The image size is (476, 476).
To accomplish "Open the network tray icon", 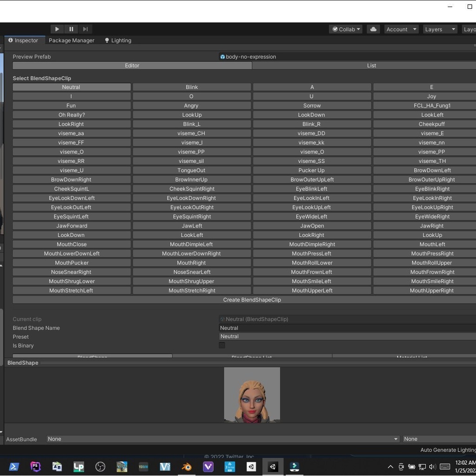I will pos(422,467).
